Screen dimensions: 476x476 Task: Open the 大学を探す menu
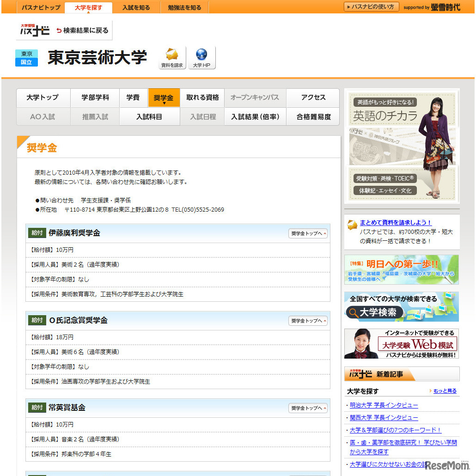click(88, 7)
